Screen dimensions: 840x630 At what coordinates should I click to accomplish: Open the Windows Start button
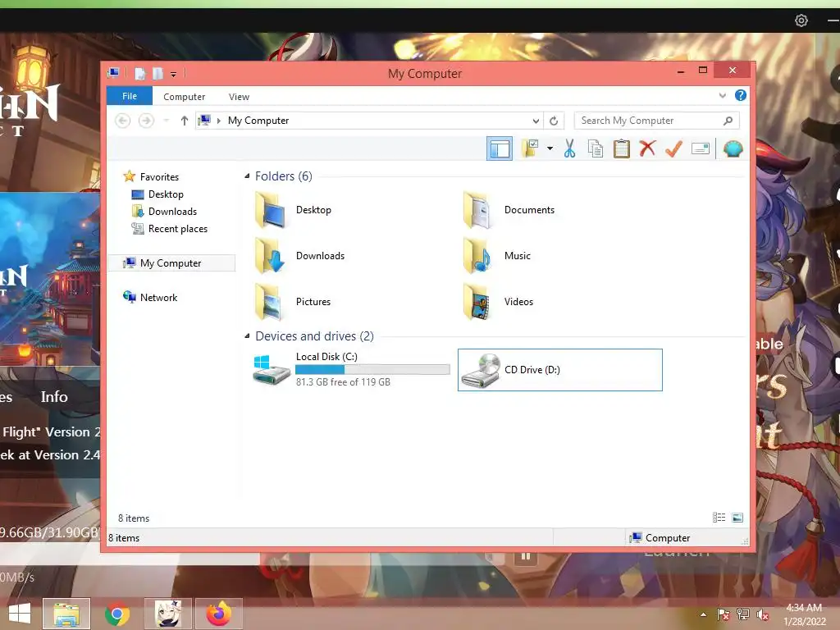point(20,614)
